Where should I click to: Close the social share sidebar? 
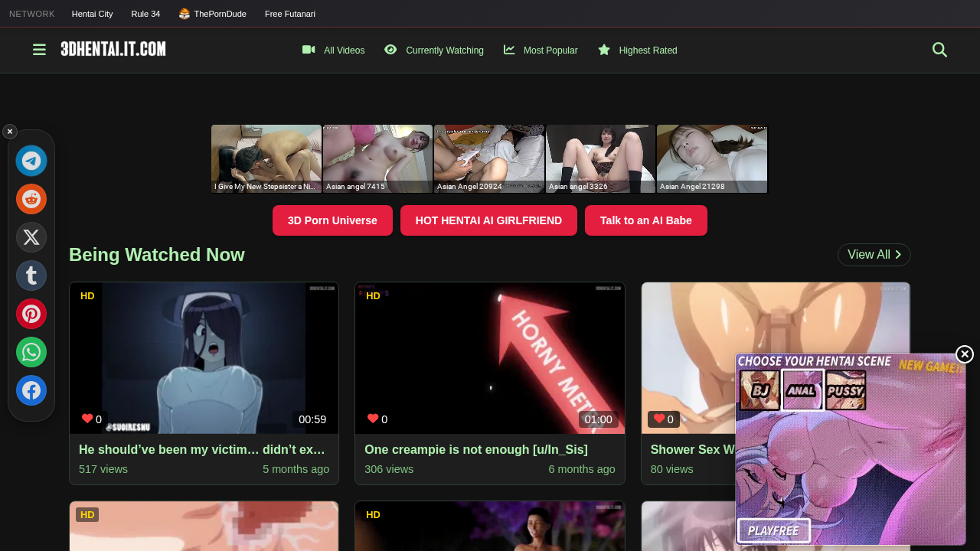[x=10, y=132]
